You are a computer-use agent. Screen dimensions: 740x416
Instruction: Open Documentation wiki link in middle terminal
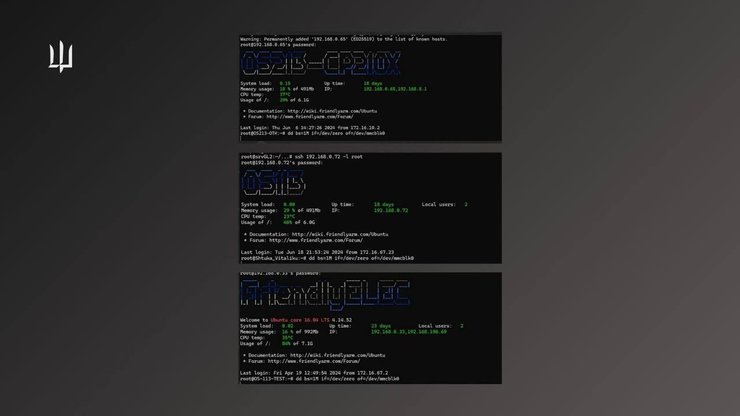tap(340, 234)
